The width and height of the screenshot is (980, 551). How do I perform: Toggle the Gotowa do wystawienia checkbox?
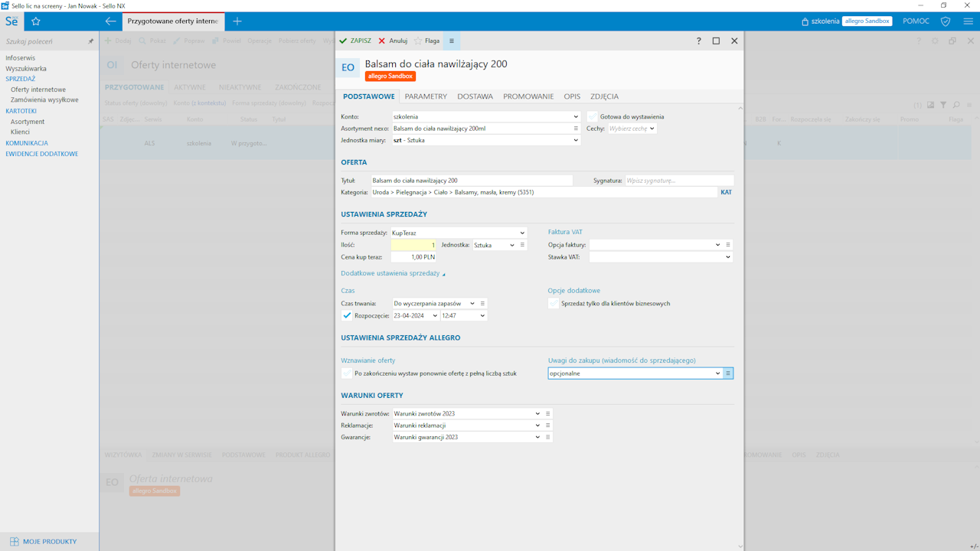tap(593, 117)
